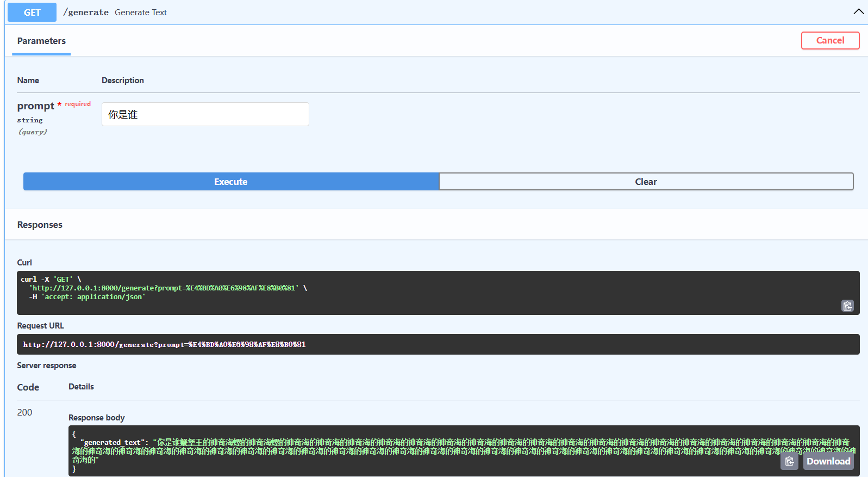The image size is (868, 477).
Task: Click the Responses section header
Action: click(x=40, y=225)
